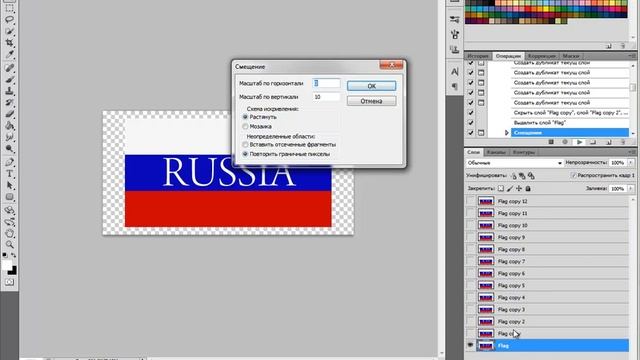Close the Смещение dialog
This screenshot has width=640, height=360.
(x=391, y=65)
